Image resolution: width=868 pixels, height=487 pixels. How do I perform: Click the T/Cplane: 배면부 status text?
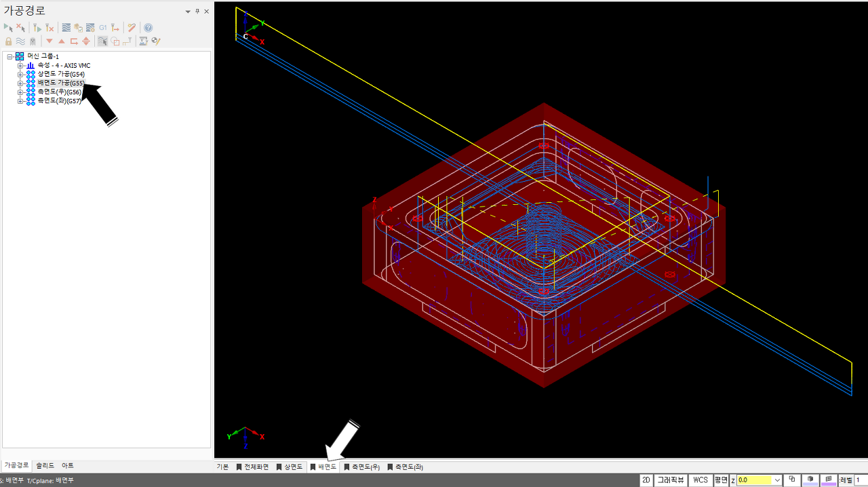pos(50,480)
